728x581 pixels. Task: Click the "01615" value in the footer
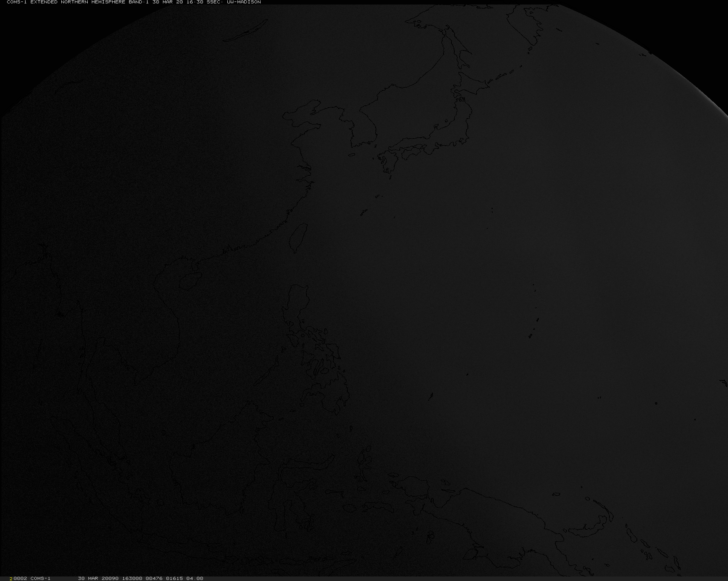174,578
